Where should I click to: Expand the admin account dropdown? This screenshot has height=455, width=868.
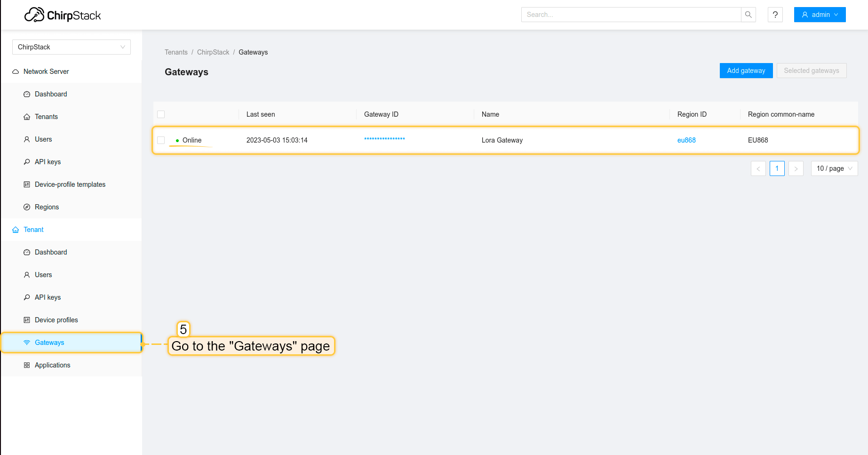coord(820,15)
